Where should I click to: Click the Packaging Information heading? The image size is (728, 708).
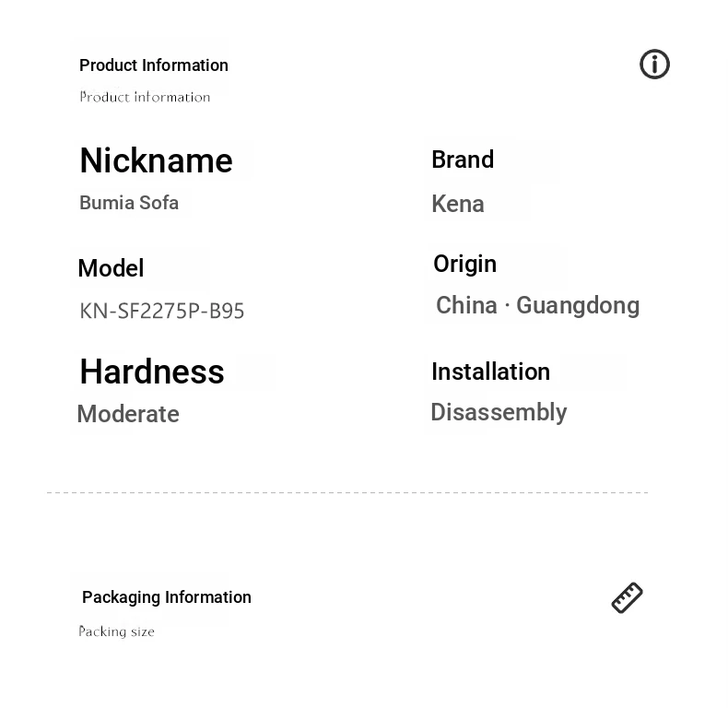[x=167, y=597]
